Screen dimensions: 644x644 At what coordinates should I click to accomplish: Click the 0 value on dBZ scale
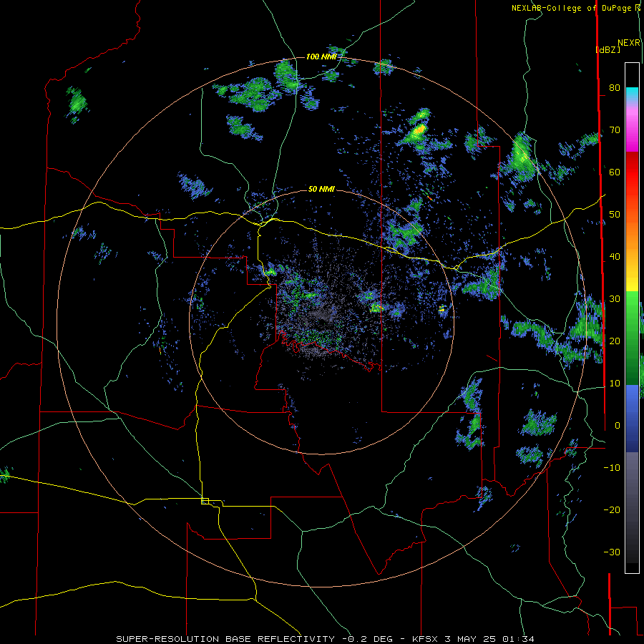click(x=618, y=426)
